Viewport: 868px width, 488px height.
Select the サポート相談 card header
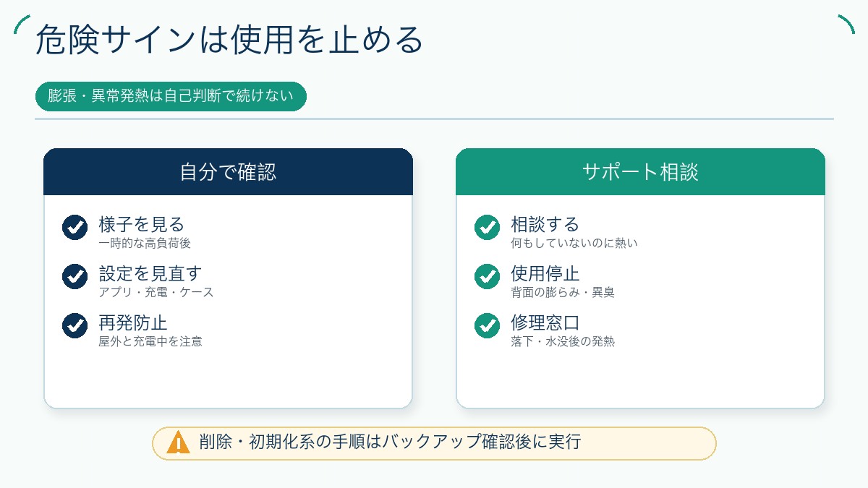(x=640, y=172)
